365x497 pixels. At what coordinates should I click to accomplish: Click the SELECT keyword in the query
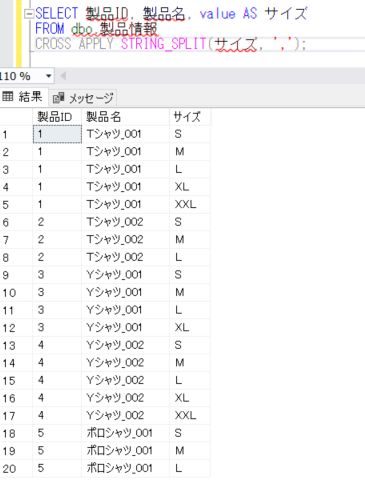pos(56,14)
